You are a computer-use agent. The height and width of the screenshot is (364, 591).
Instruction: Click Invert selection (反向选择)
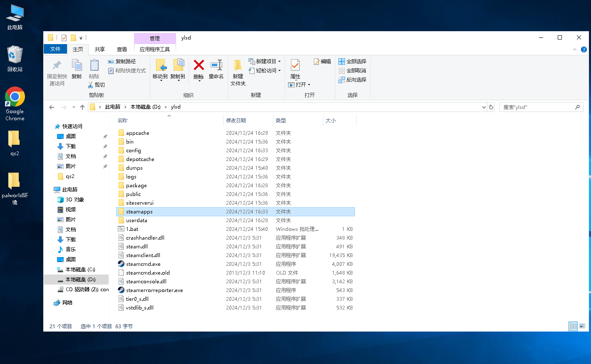tap(353, 80)
